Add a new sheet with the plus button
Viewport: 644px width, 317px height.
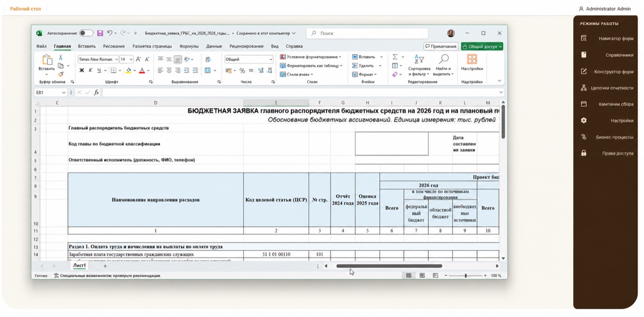point(105,266)
